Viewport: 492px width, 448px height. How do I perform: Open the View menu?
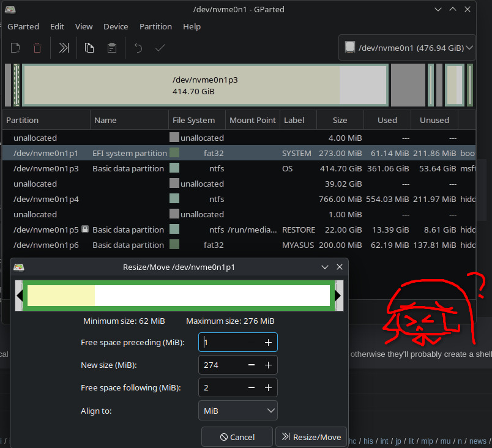(84, 27)
